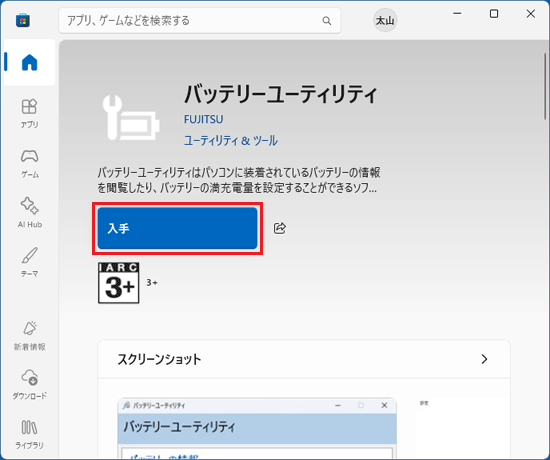550x460 pixels.
Task: Open 新着情報 in the sidebar
Action: (x=29, y=336)
